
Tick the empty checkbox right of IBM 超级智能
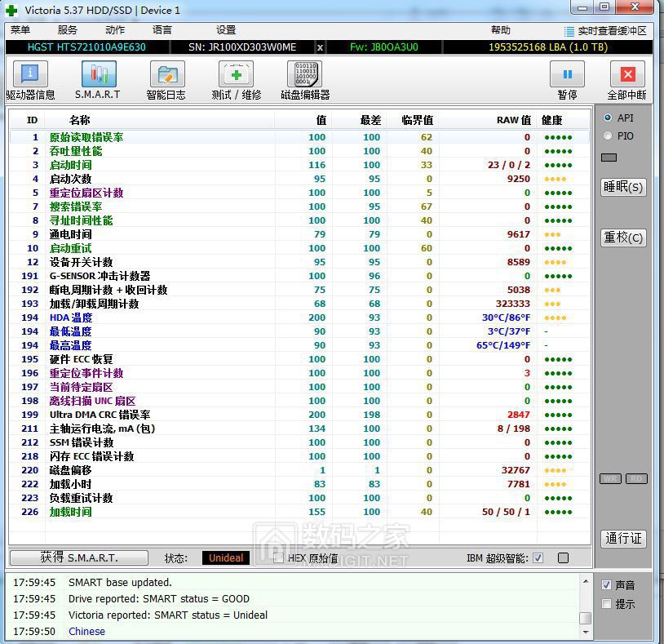tap(563, 558)
